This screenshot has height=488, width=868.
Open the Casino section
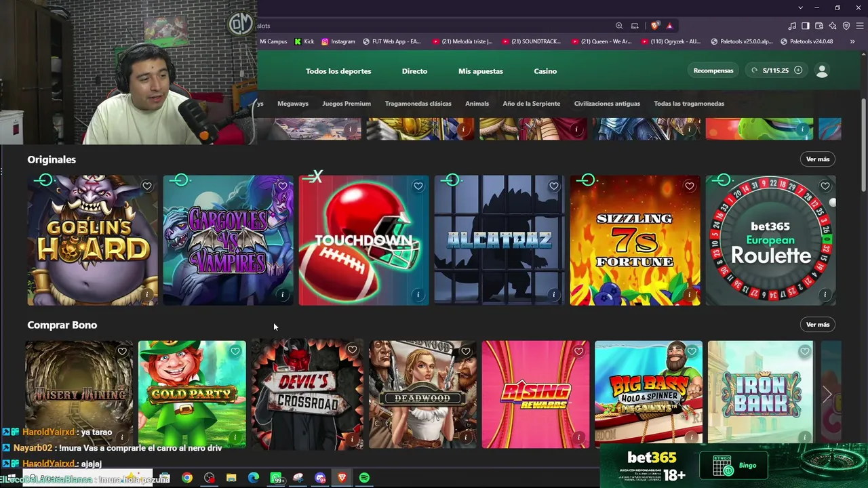(x=545, y=71)
